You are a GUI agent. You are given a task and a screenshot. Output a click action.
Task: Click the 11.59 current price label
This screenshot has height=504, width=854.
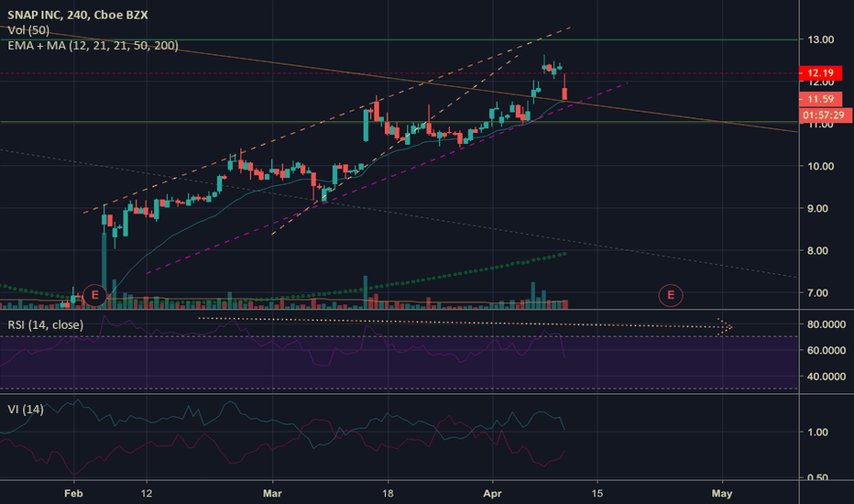[x=820, y=99]
